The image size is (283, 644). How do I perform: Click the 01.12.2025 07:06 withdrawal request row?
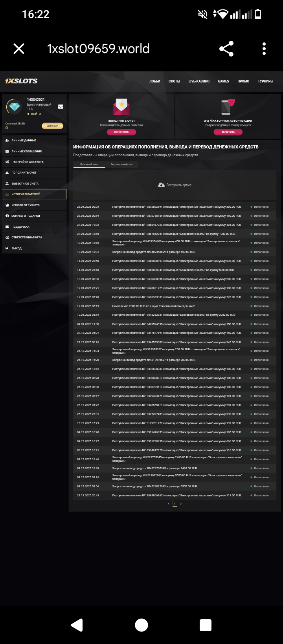tap(175, 486)
